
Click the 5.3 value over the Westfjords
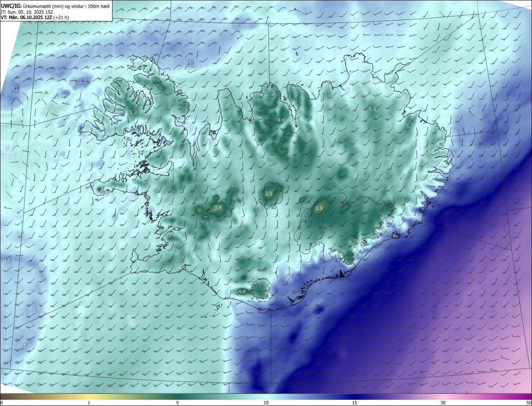click(133, 113)
